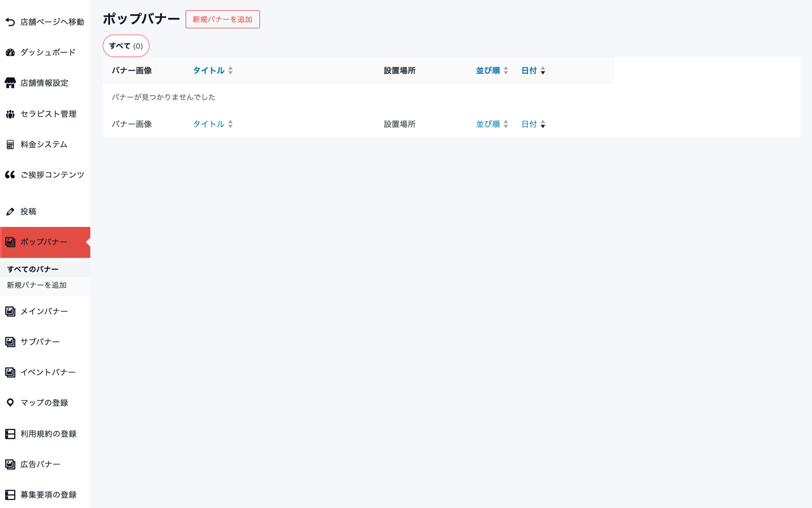The height and width of the screenshot is (508, 812).
Task: Click the イベントバナー image icon
Action: (x=10, y=372)
